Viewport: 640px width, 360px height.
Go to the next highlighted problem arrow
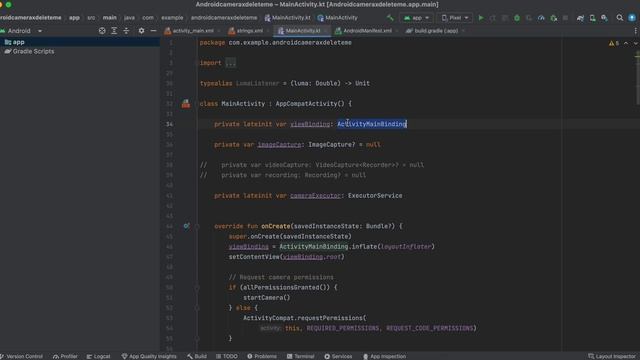point(635,43)
